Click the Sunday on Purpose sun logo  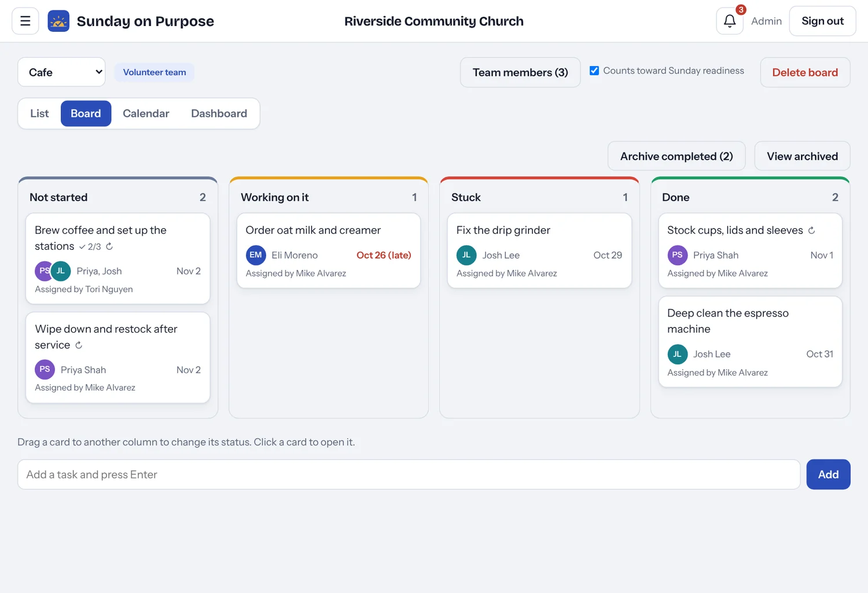58,21
